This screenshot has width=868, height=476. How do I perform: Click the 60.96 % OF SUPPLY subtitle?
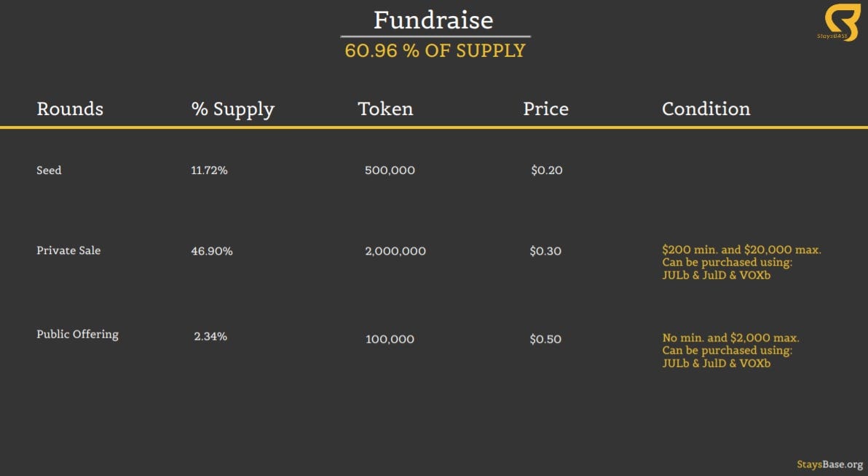point(435,50)
